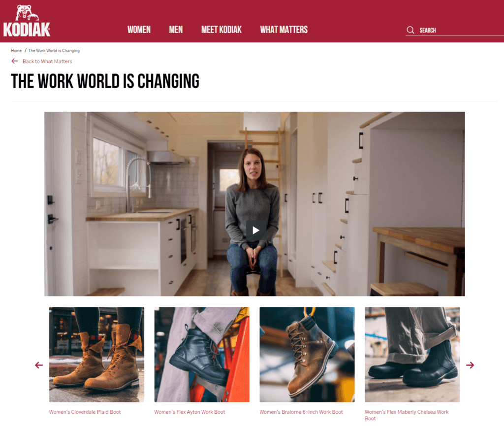Click the Kodiak bear logo
Image resolution: width=504 pixels, height=428 pixels.
point(27,21)
